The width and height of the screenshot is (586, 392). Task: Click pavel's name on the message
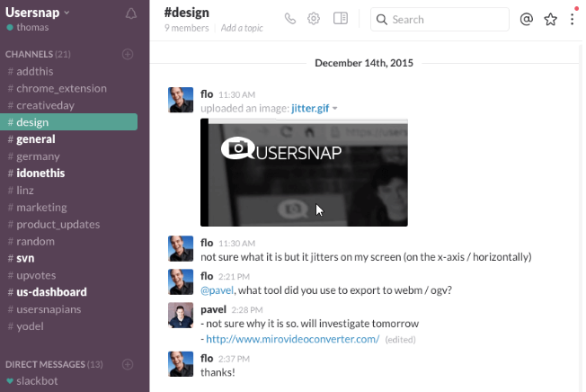(x=213, y=309)
